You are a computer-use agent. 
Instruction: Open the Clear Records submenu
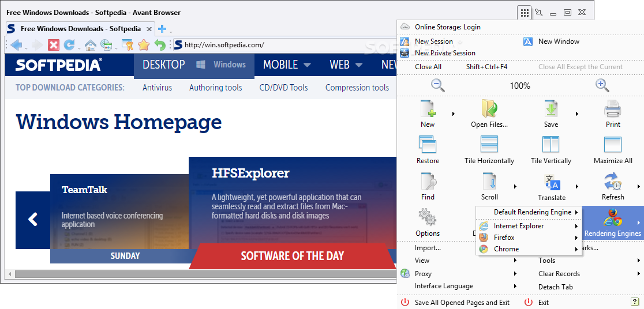coord(582,274)
